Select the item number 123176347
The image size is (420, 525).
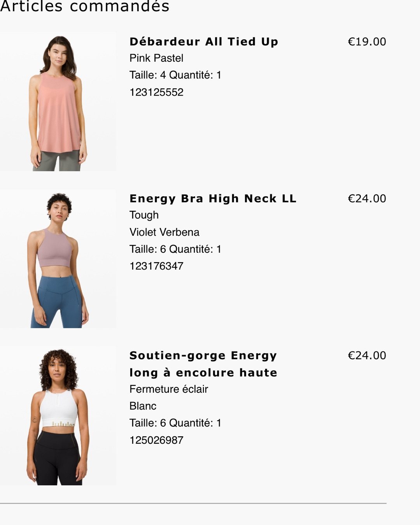point(156,266)
